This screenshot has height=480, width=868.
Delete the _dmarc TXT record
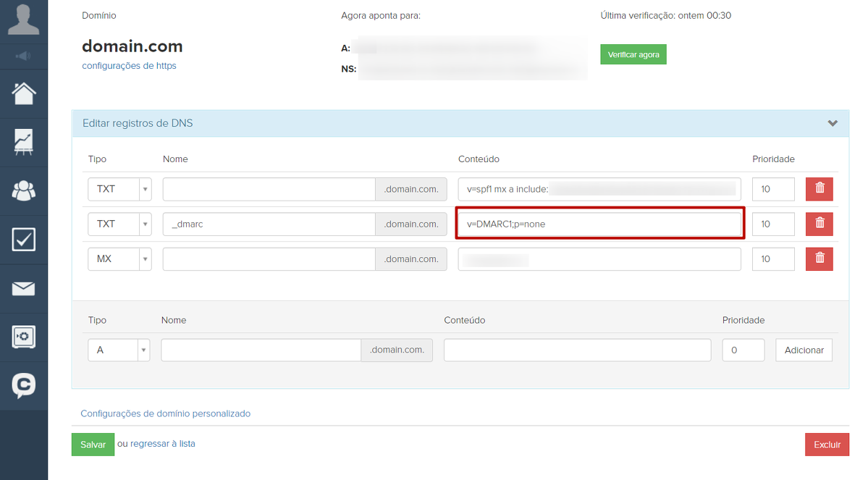(x=819, y=224)
